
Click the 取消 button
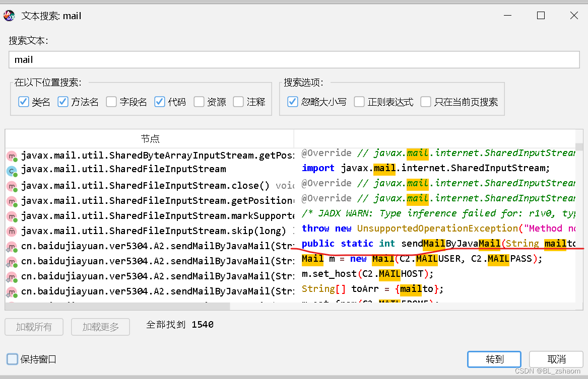(556, 359)
